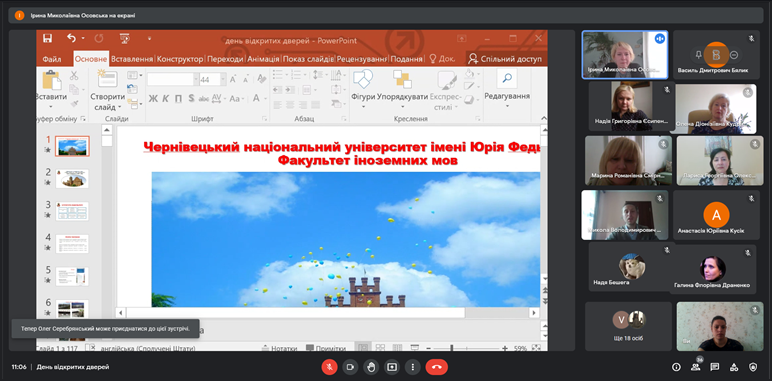This screenshot has width=772, height=381.
Task: Open customize quick access toolbar dropdown
Action: pos(149,38)
